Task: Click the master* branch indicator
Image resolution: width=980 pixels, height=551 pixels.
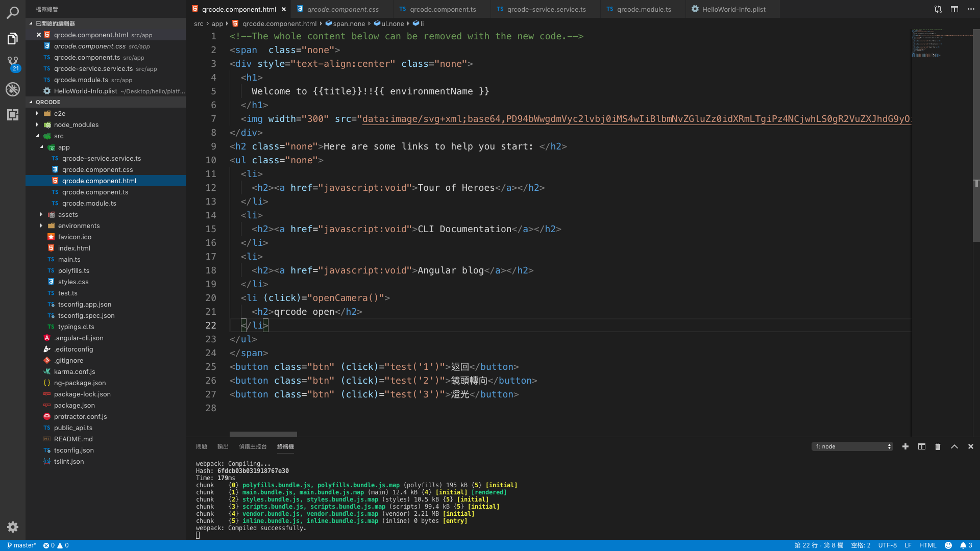Action: point(20,545)
